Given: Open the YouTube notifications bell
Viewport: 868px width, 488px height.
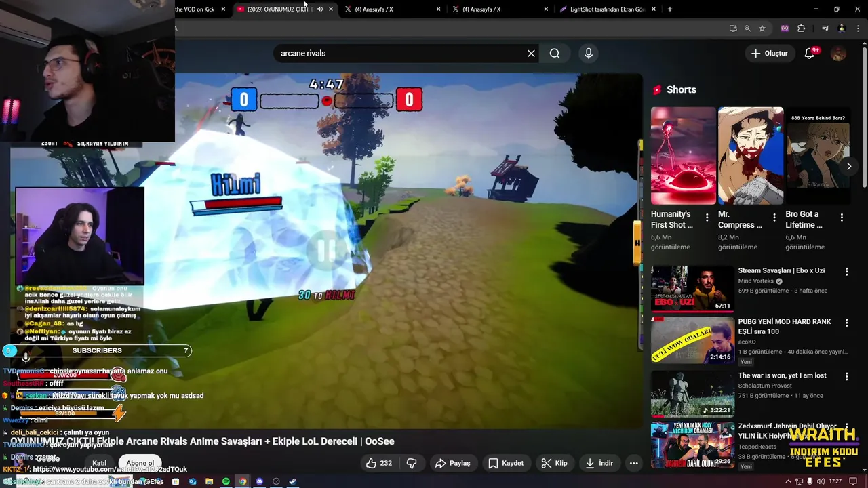Looking at the screenshot, I should point(810,54).
